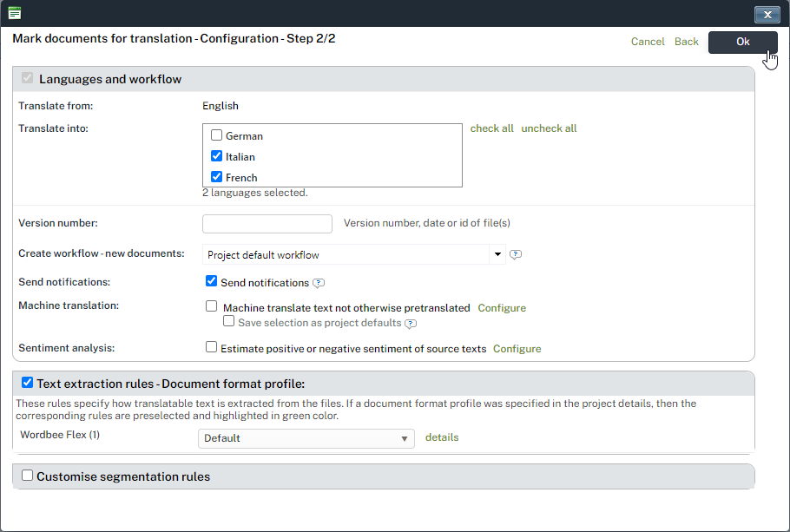
Task: Close the dialog window
Action: 767,14
